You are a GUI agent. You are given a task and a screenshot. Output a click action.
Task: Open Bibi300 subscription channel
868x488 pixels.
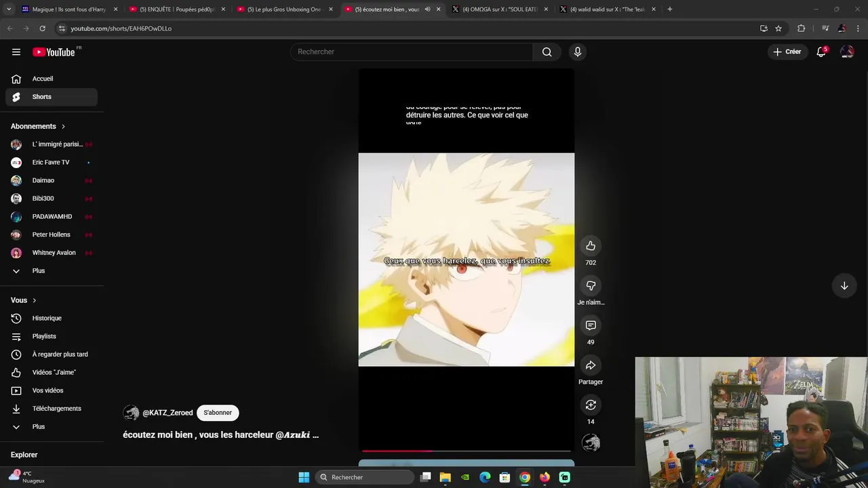52,199
